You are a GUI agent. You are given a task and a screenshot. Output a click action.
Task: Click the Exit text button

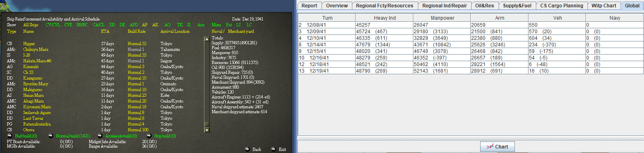pyautogui.click(x=282, y=149)
